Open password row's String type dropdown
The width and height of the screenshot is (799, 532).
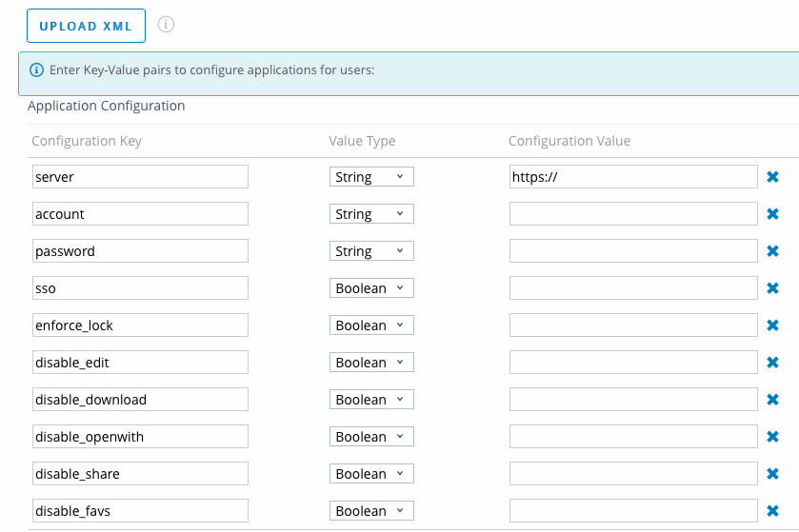[x=371, y=251]
